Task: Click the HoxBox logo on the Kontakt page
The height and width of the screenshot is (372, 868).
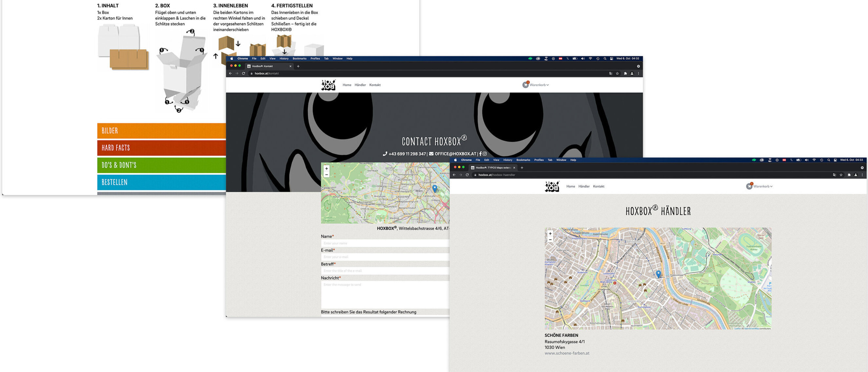Action: 328,85
